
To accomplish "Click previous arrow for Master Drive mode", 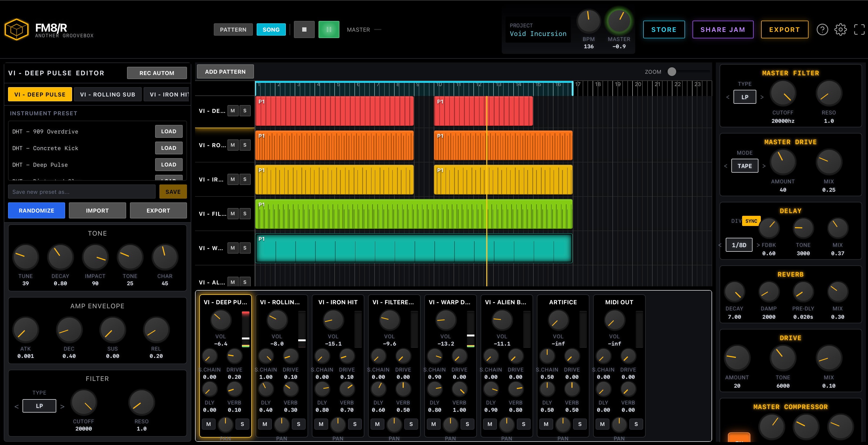I will tap(725, 166).
